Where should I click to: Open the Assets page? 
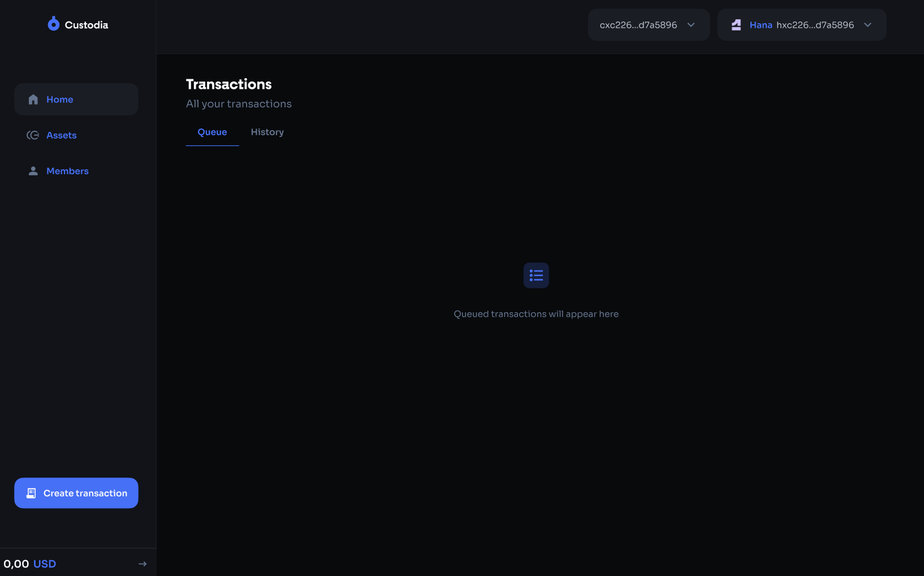coord(61,135)
